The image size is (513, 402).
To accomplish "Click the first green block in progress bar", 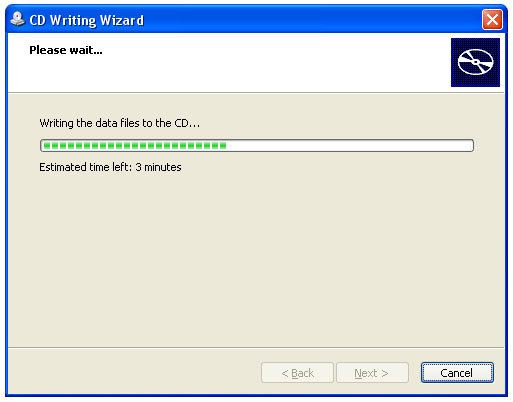I will point(47,145).
